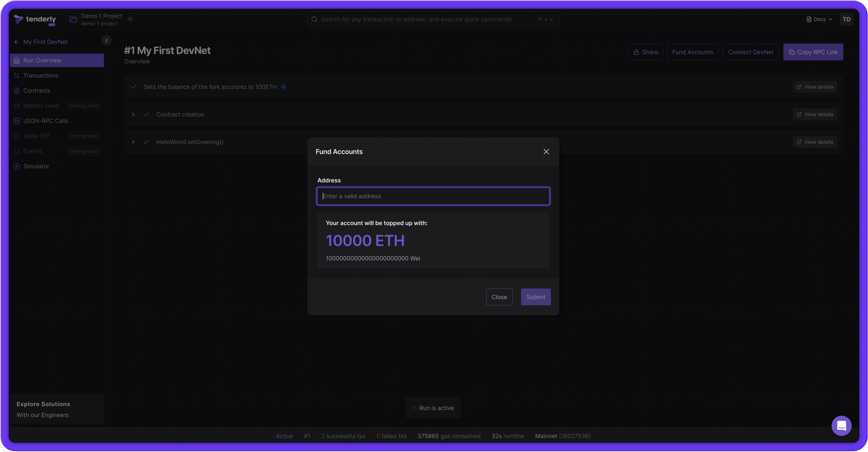The height and width of the screenshot is (452, 868).
Task: Open the Wallets Used sidebar icon
Action: [17, 105]
